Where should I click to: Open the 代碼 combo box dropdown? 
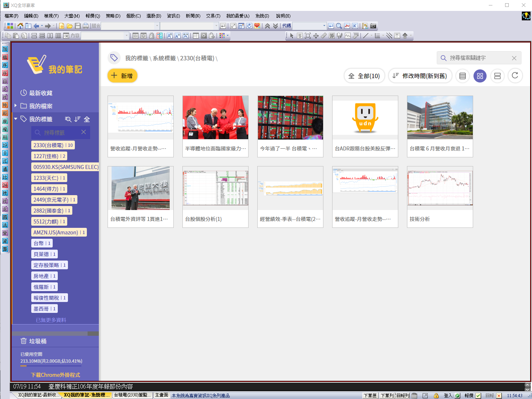tap(324, 26)
